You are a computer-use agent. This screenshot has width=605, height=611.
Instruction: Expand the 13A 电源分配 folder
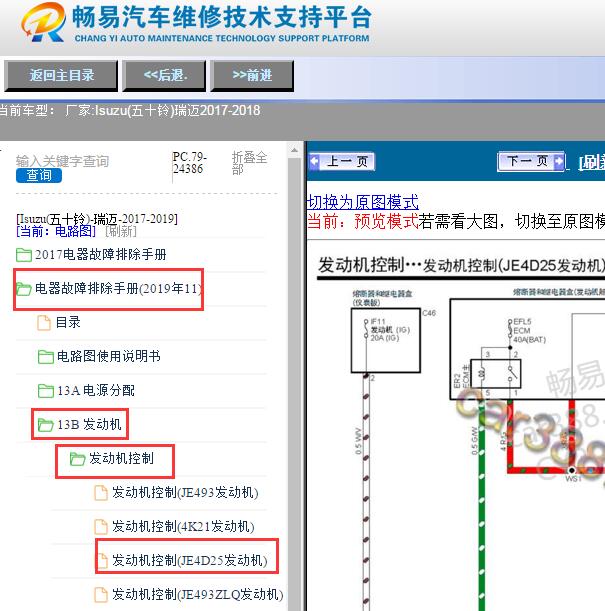pyautogui.click(x=96, y=390)
